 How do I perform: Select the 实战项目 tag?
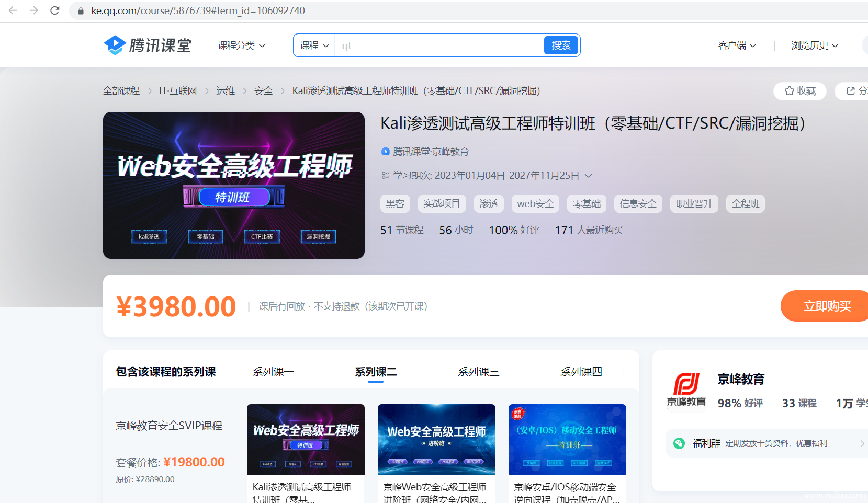click(442, 203)
